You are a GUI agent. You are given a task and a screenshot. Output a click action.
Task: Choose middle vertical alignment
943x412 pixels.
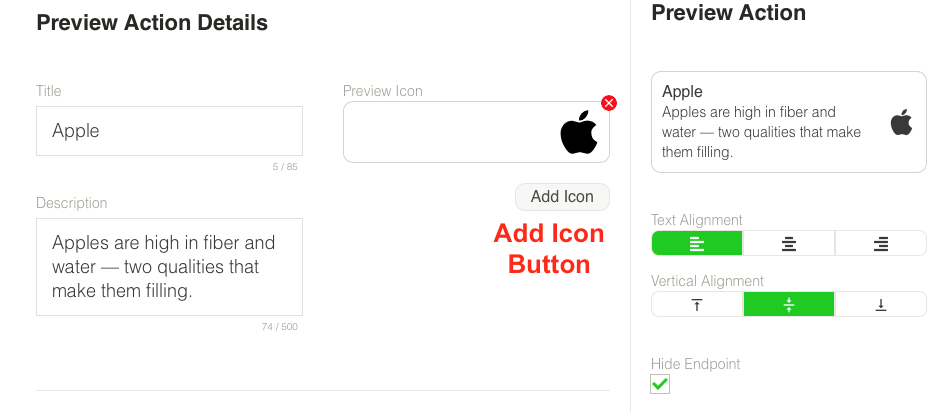tap(789, 305)
